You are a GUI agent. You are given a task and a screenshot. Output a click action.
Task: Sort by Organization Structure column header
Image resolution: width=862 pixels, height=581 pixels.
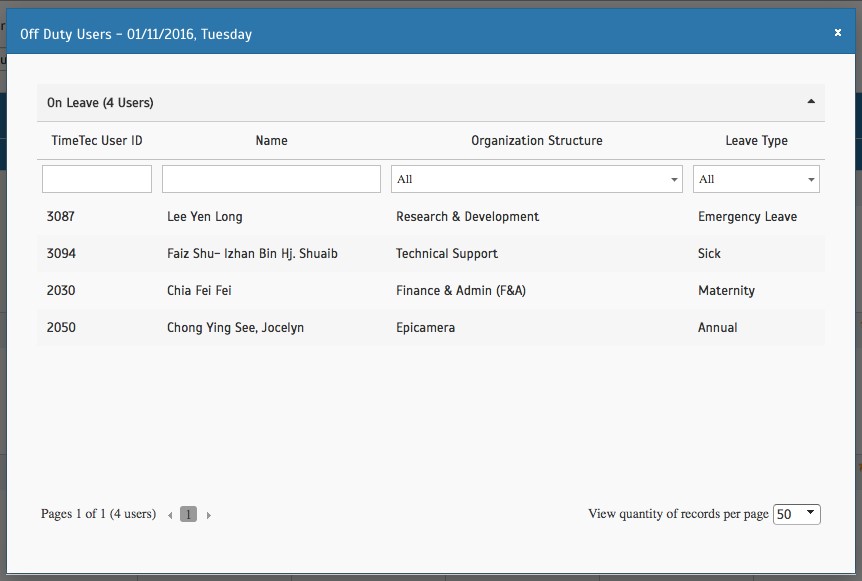pos(537,141)
